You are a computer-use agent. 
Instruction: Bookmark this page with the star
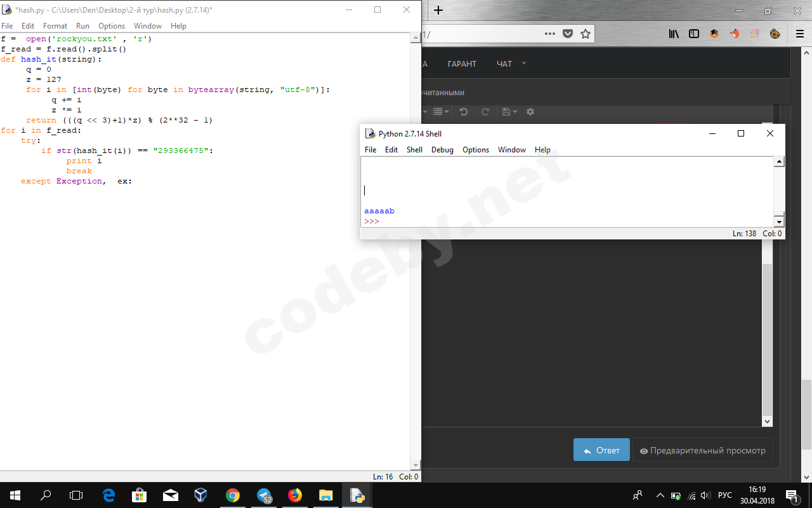coord(586,34)
